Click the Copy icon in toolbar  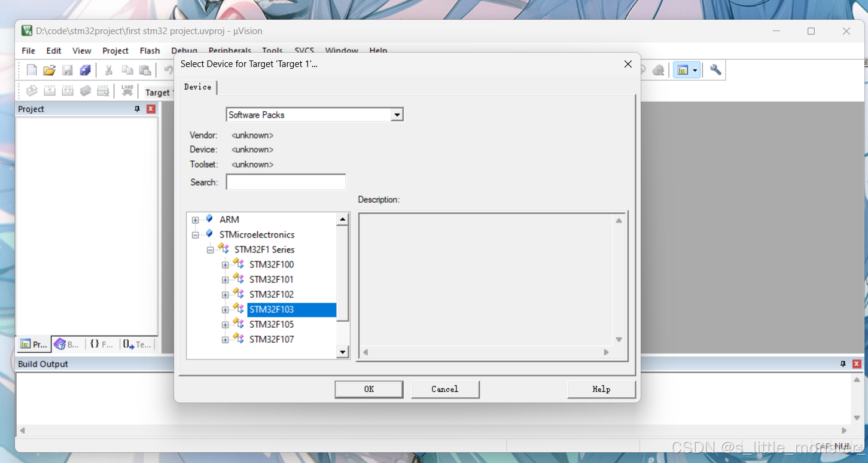[x=127, y=71]
